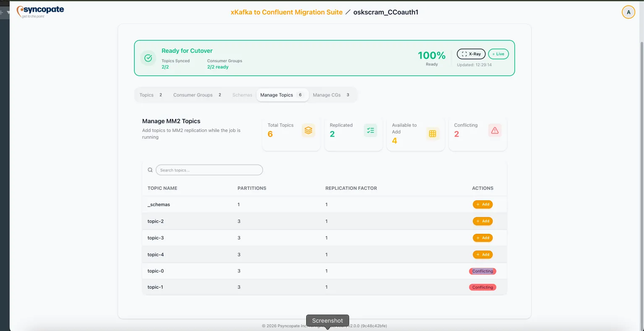Click the search magnifier icon above the topics table
The image size is (644, 331).
pos(150,170)
